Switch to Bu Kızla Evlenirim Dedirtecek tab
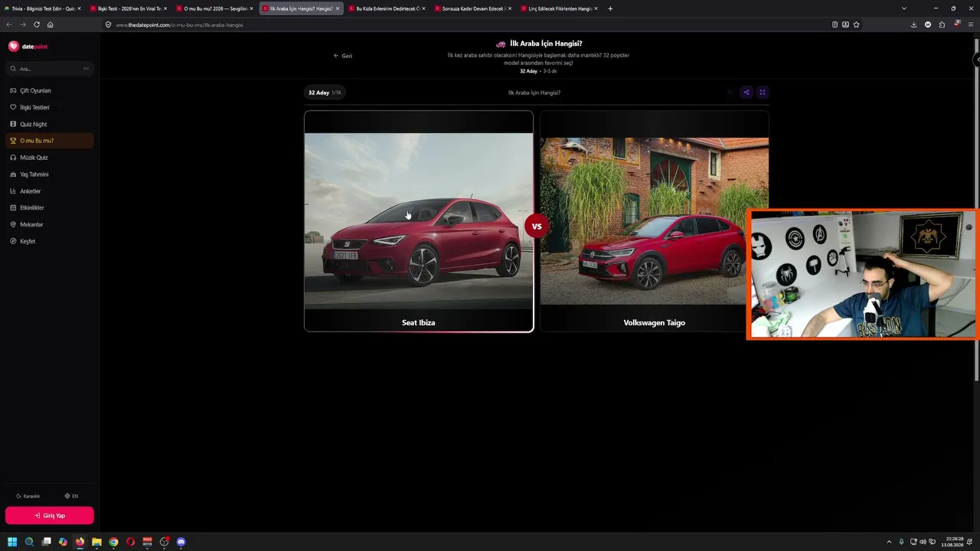This screenshot has height=551, width=980. tap(387, 8)
